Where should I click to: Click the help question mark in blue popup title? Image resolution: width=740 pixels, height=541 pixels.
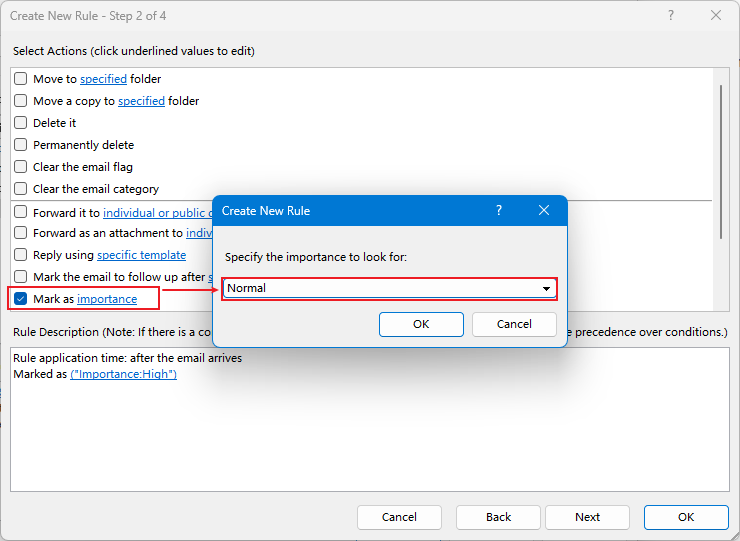tap(499, 211)
